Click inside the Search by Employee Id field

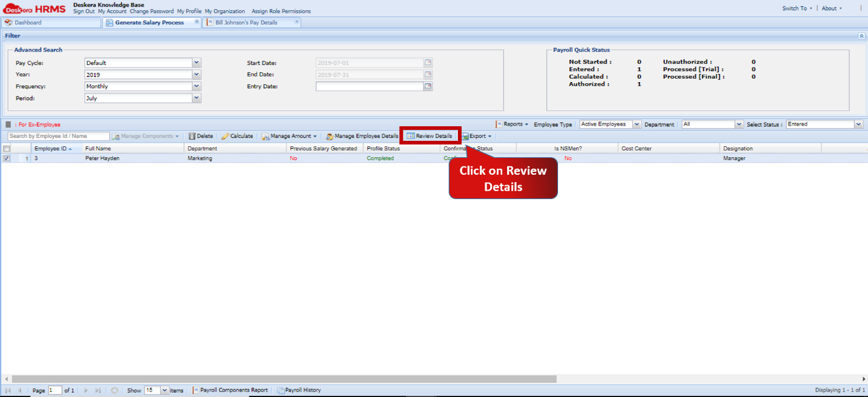pyautogui.click(x=58, y=136)
